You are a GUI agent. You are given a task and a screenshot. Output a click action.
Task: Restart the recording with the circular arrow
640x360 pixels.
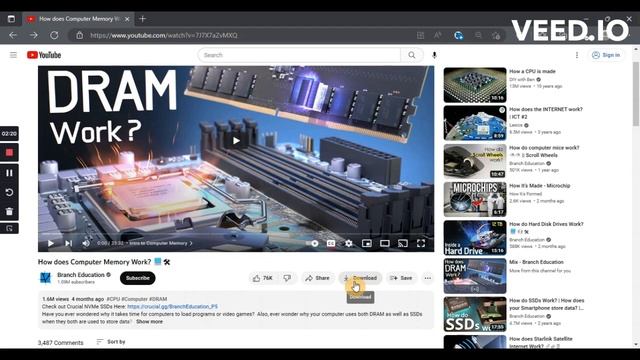click(x=9, y=192)
